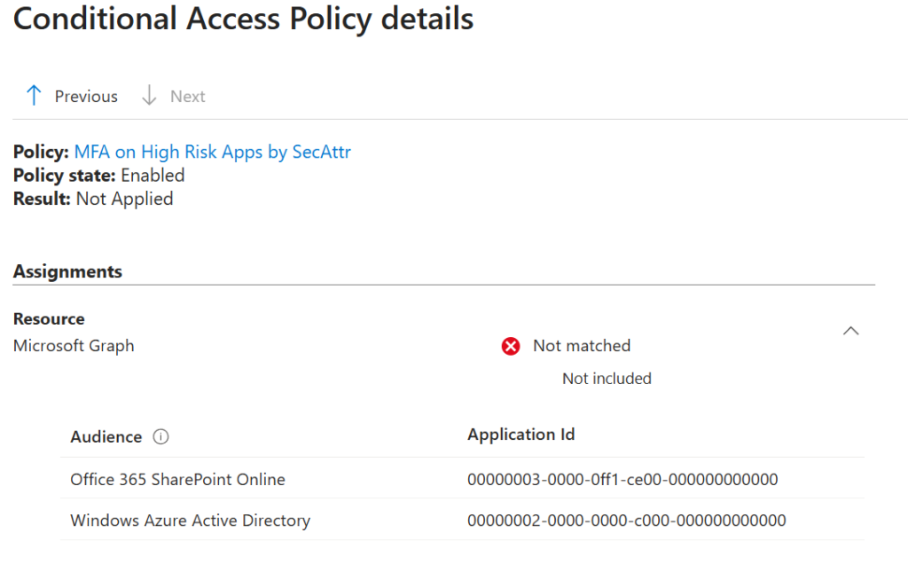Click the Not included reason text
908x588 pixels.
pyautogui.click(x=607, y=379)
